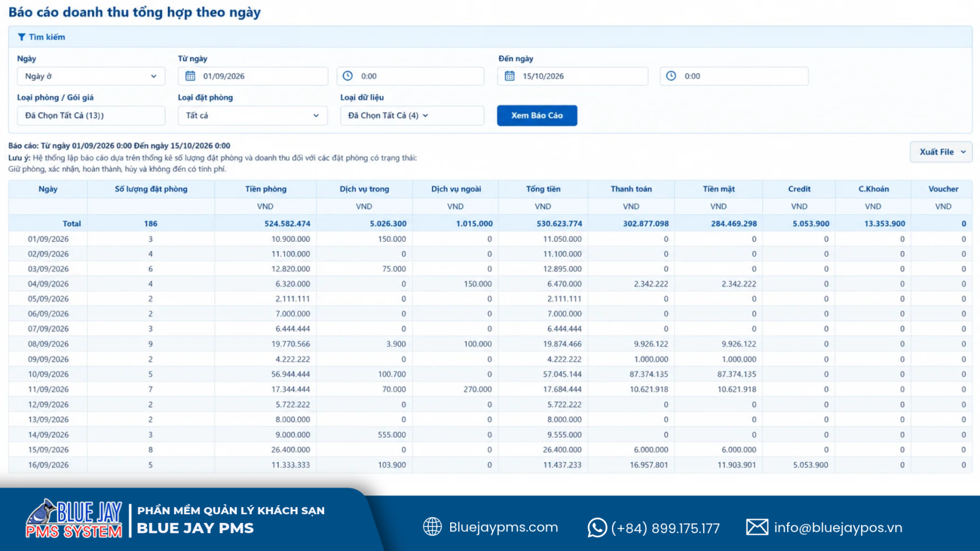Expand the Xuất File export dropdown
Image resolution: width=980 pixels, height=551 pixels.
941,152
